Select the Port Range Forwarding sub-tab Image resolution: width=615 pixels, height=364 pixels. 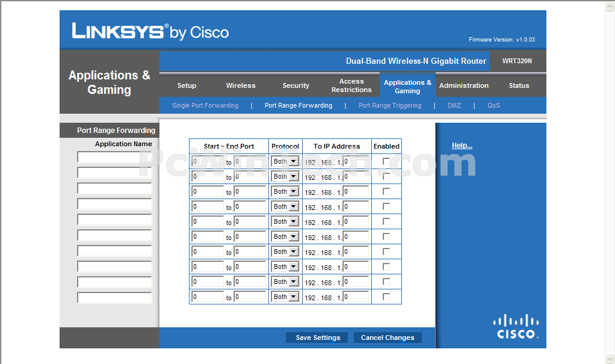point(298,105)
